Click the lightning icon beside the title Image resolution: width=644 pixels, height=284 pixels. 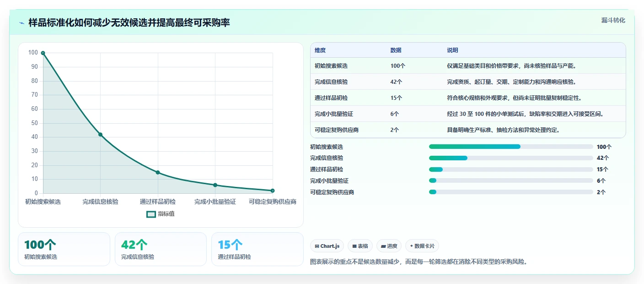pos(21,23)
